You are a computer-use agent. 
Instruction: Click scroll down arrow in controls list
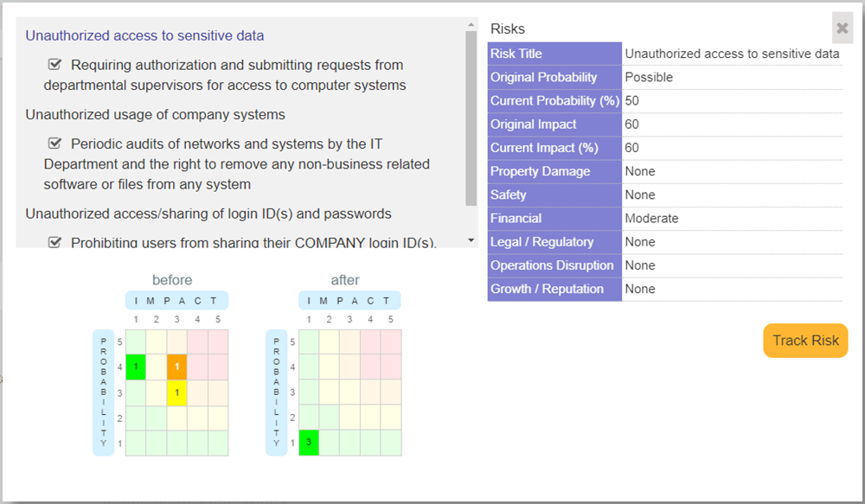pyautogui.click(x=471, y=239)
